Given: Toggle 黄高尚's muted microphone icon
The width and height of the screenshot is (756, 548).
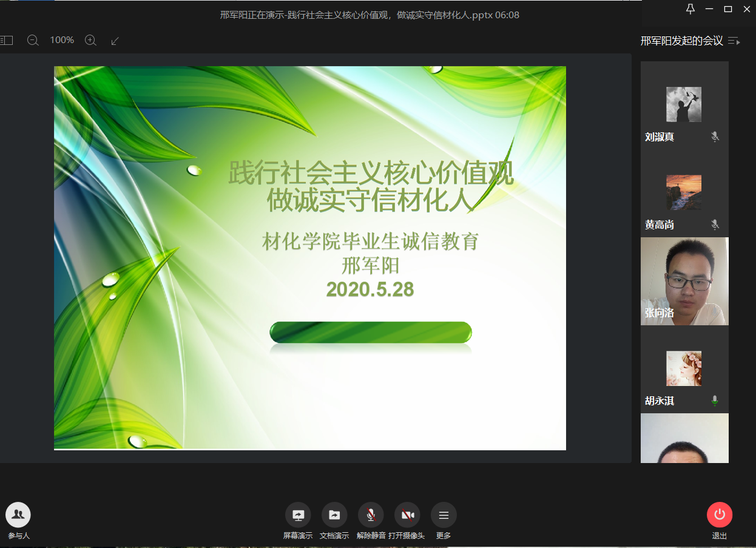Looking at the screenshot, I should point(715,225).
